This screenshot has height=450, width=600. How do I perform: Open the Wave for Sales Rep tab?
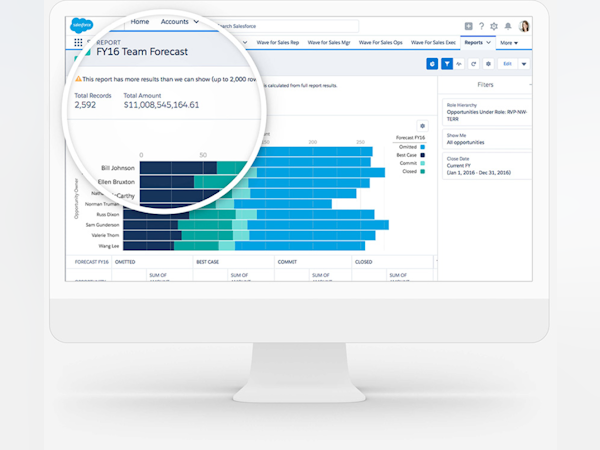278,42
